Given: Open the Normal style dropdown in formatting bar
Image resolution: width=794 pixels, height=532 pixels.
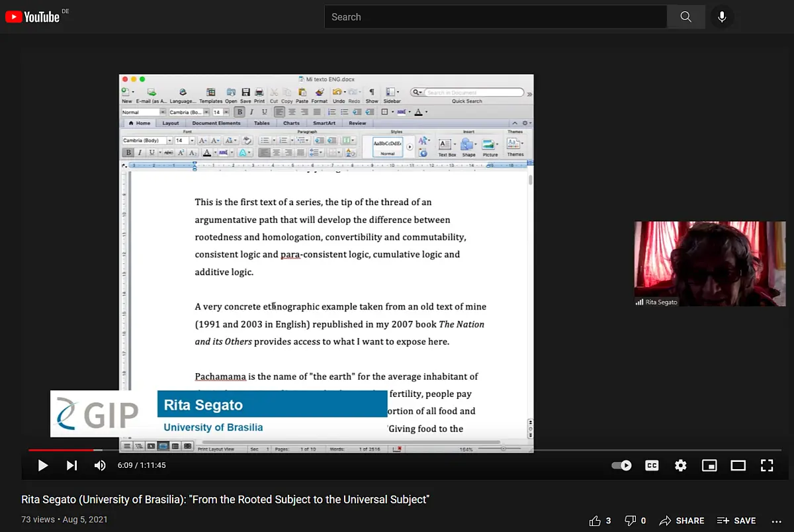Looking at the screenshot, I should [163, 112].
